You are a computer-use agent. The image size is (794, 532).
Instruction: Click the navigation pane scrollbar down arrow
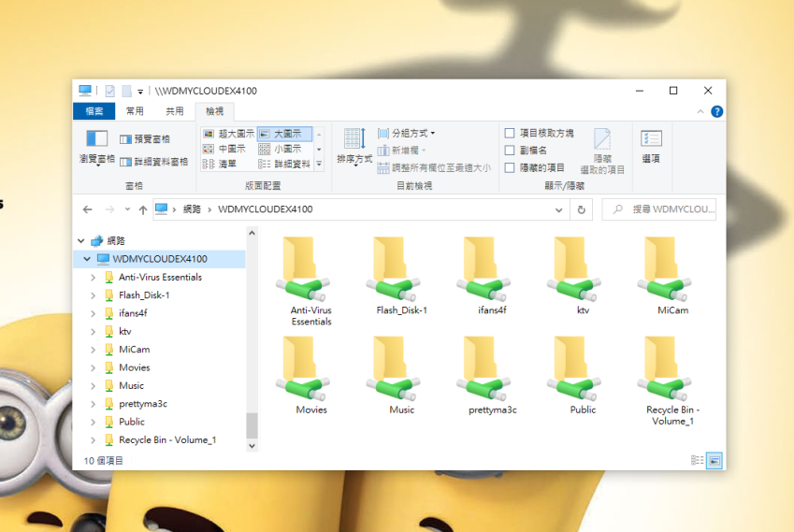tap(252, 446)
